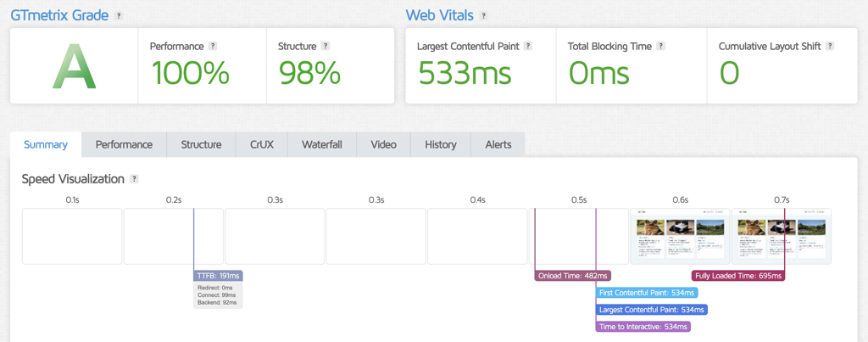The height and width of the screenshot is (342, 868).
Task: Click the GTmetrix Grade heading
Action: 59,15
